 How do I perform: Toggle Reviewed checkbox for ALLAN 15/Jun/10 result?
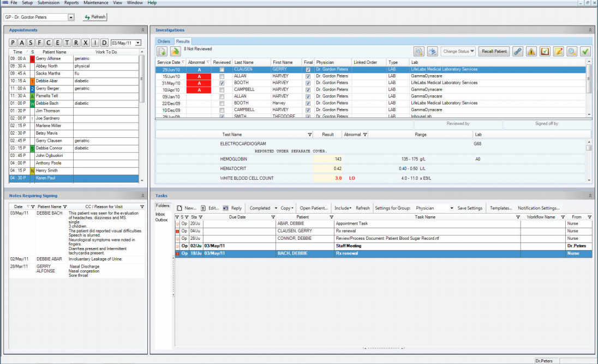pyautogui.click(x=222, y=76)
